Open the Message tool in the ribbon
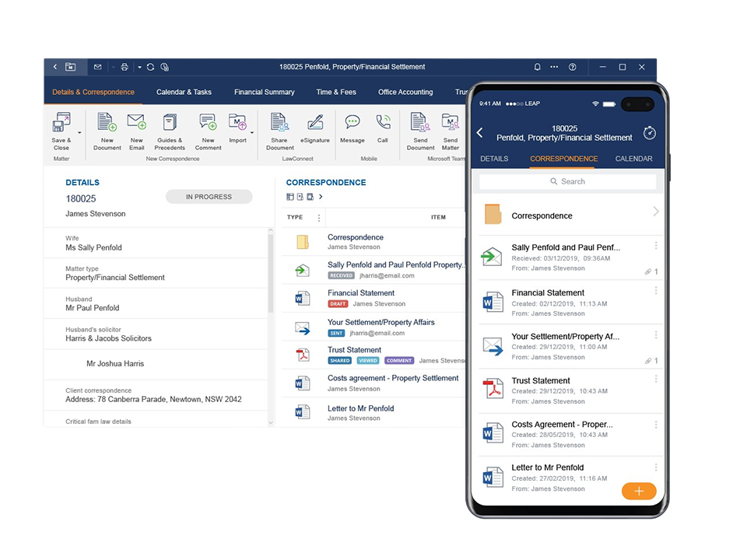Viewport: 747px width, 560px height. (x=352, y=123)
